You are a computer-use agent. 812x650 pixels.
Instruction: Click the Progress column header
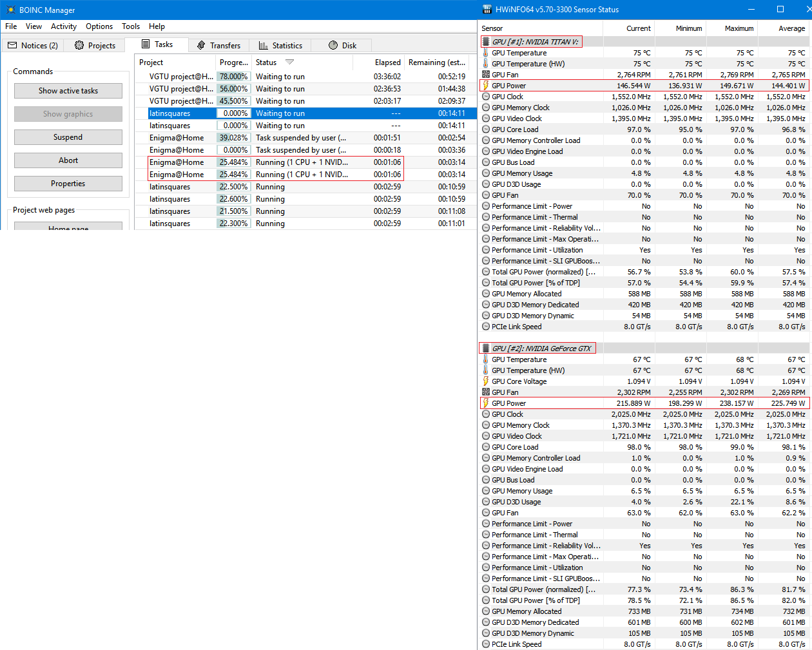[233, 62]
